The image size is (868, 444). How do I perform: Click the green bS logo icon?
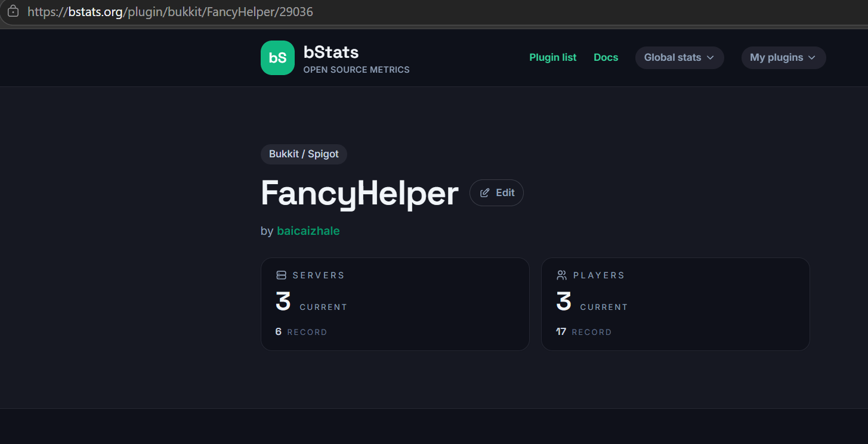click(277, 58)
